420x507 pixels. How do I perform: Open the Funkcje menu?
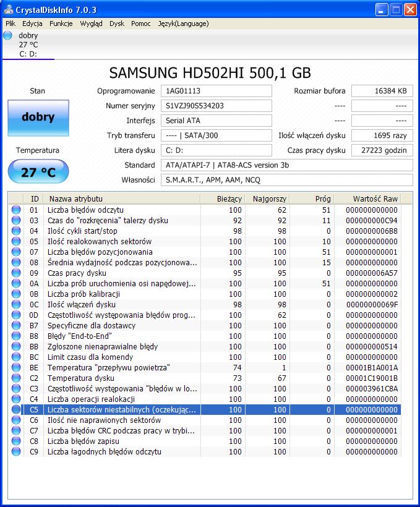point(61,23)
